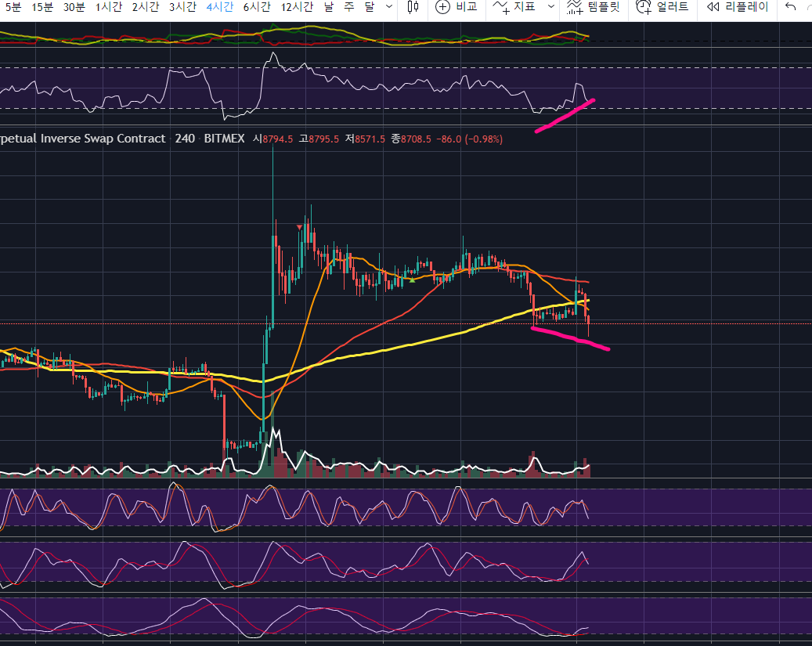The image size is (812, 646).
Task: Click the 비교 compare button
Action: click(x=457, y=7)
